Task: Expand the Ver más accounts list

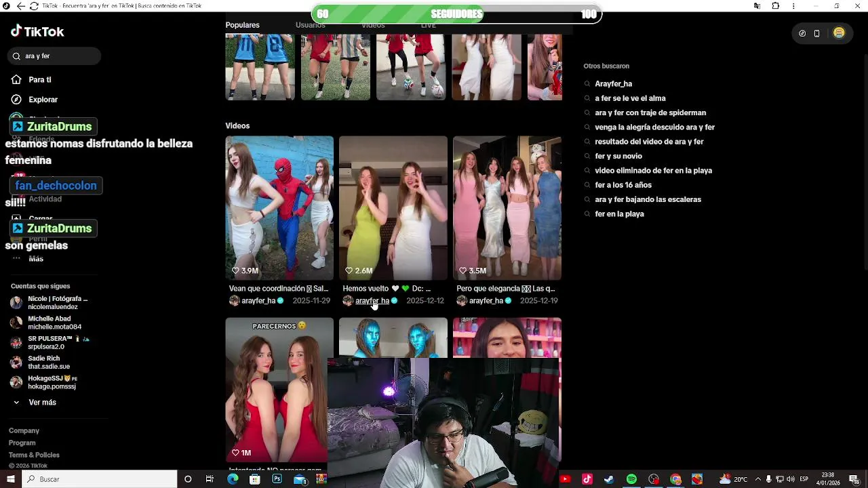Action: (x=35, y=403)
